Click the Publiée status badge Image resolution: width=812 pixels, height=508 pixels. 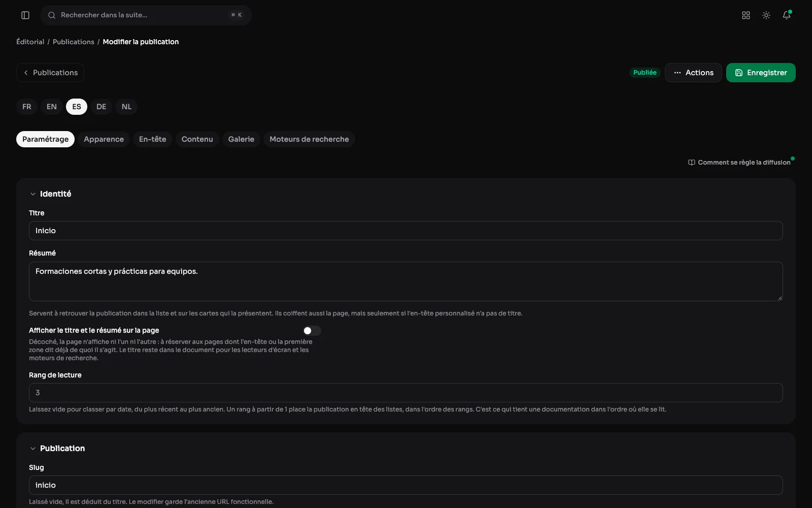(x=645, y=73)
